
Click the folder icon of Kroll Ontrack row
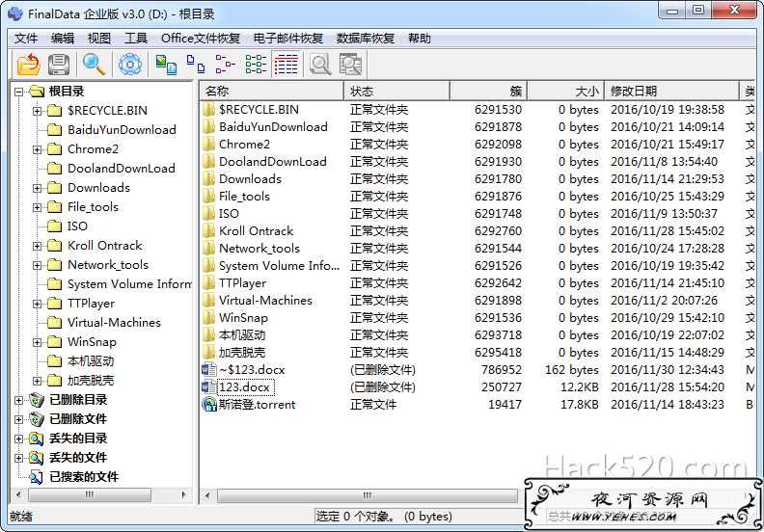[209, 230]
